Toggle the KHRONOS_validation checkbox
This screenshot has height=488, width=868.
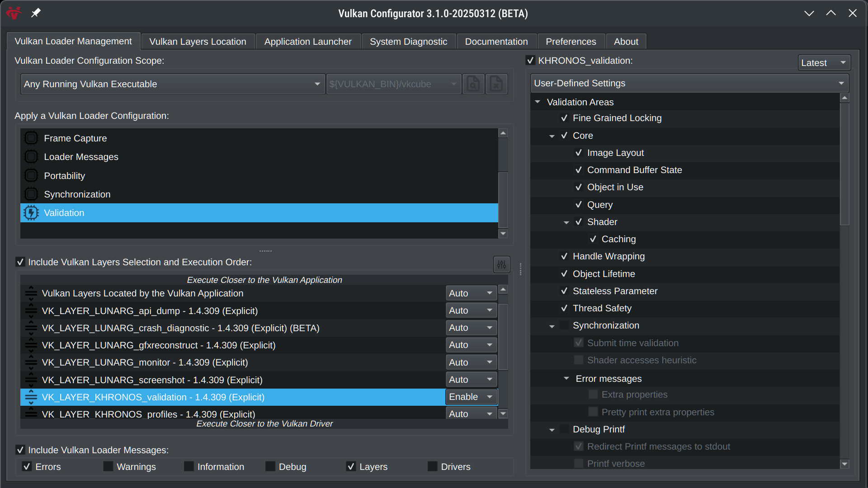tap(531, 61)
